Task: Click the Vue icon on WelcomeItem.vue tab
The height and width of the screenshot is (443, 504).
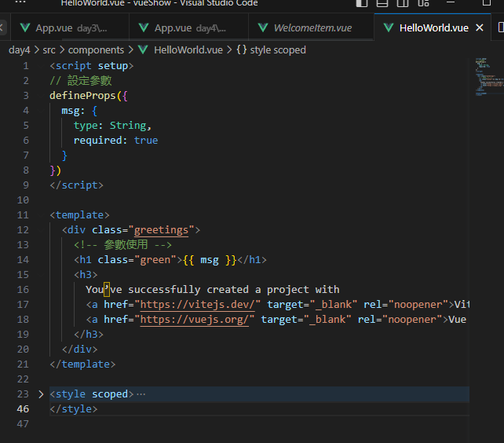Action: [x=263, y=27]
